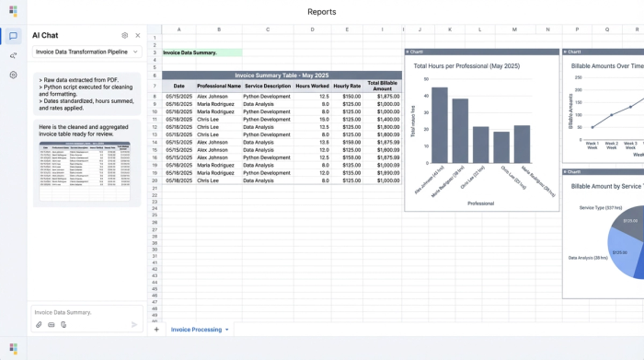Add a new sheet with the plus button

point(156,330)
